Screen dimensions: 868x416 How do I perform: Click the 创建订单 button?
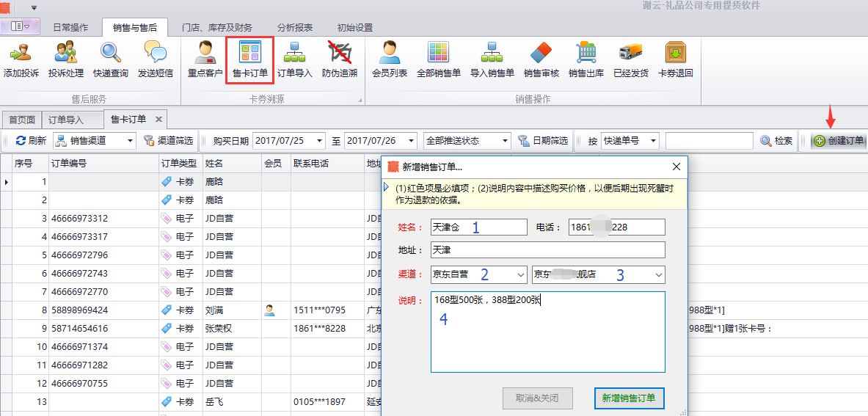pos(839,141)
